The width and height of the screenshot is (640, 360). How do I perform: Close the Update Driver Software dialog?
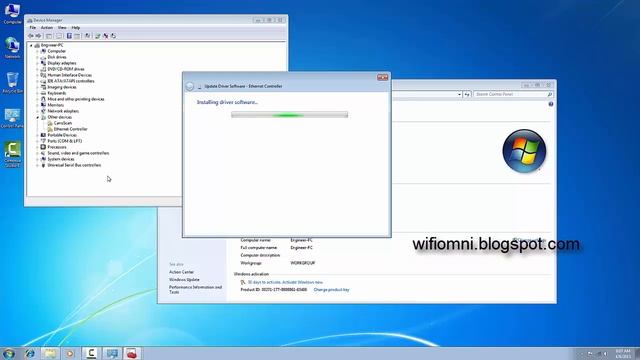coord(382,77)
